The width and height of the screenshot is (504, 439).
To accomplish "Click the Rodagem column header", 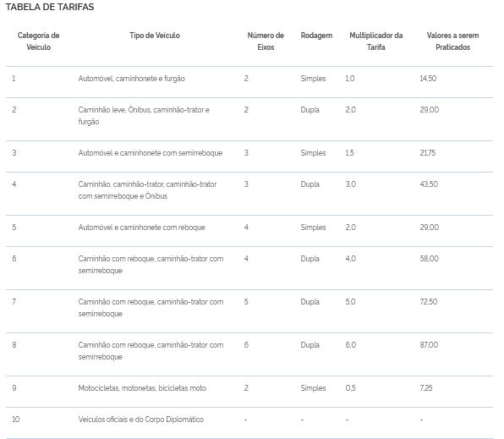I will click(x=316, y=36).
